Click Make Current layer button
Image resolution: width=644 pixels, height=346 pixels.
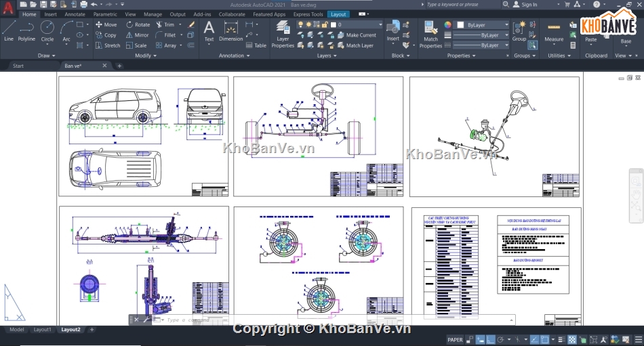click(357, 35)
